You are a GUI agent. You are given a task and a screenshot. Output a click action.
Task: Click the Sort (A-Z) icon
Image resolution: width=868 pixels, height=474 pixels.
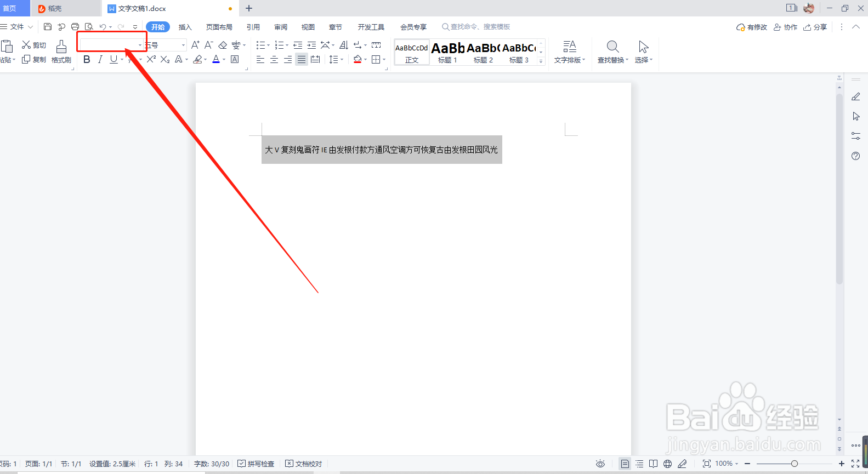point(344,45)
